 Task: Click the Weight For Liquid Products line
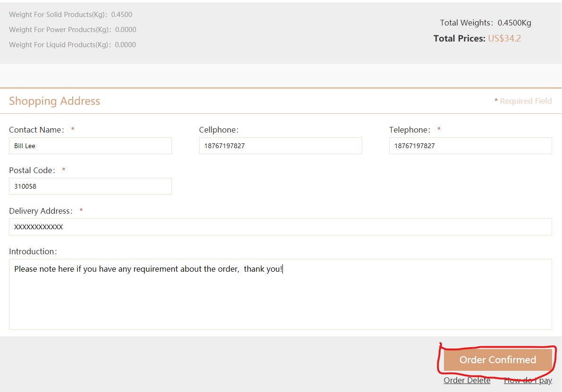72,45
